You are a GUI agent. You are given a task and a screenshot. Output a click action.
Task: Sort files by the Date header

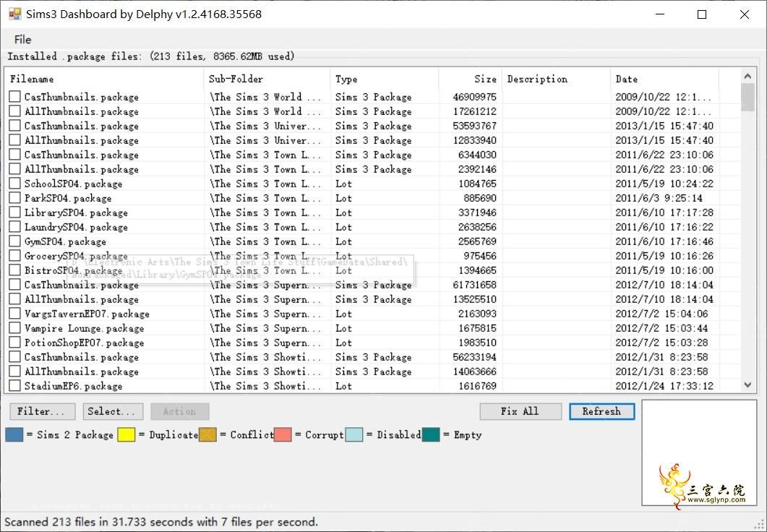point(665,79)
